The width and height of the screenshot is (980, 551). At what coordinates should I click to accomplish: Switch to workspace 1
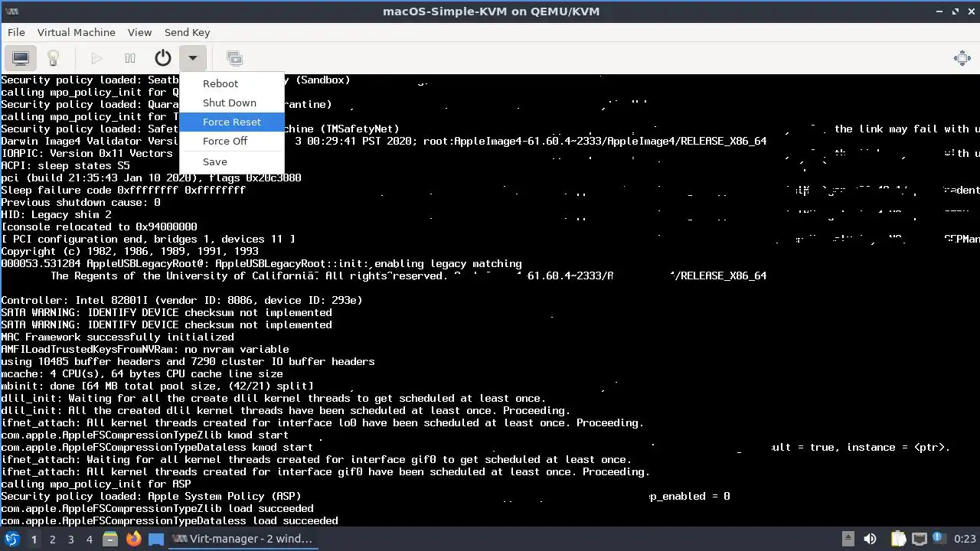point(34,539)
